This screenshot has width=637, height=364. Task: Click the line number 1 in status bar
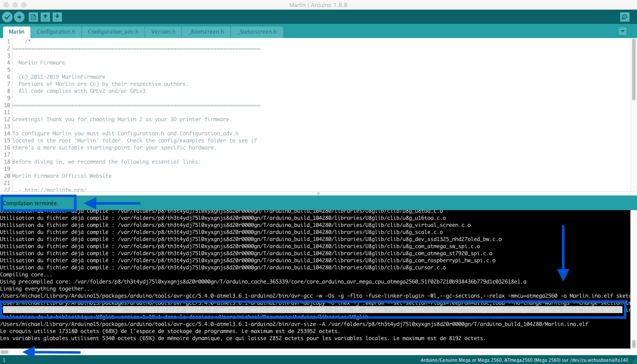(x=4, y=360)
